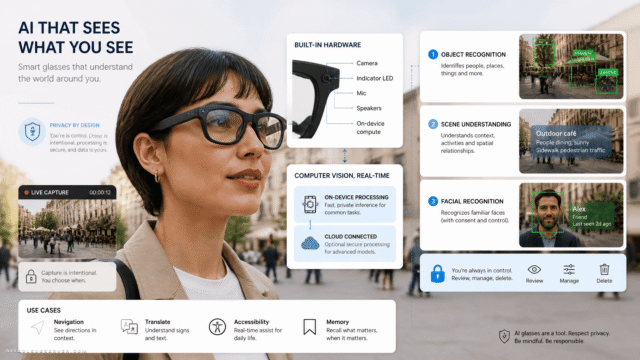This screenshot has height=360, width=640.
Task: Click the 'OBJECT RECOGNITION' title
Action: coord(473,54)
